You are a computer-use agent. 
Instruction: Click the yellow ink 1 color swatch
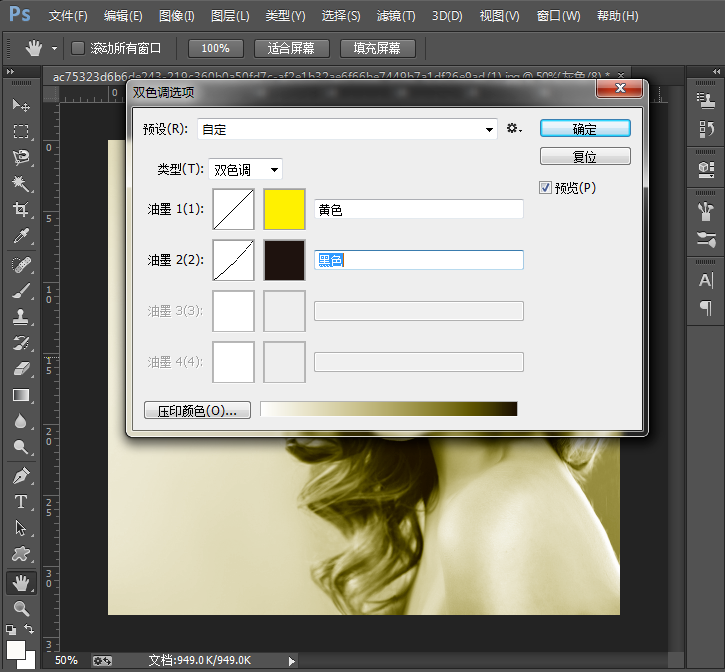pos(284,209)
